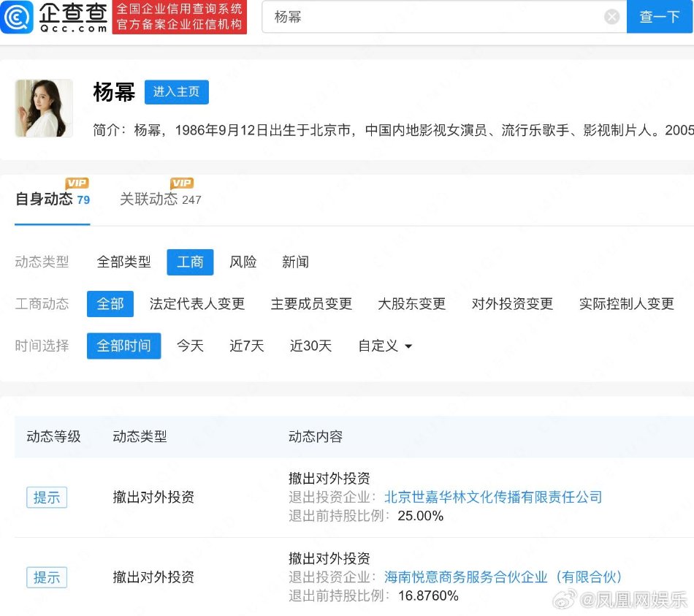
Task: Clear the search box with the X icon
Action: (611, 17)
